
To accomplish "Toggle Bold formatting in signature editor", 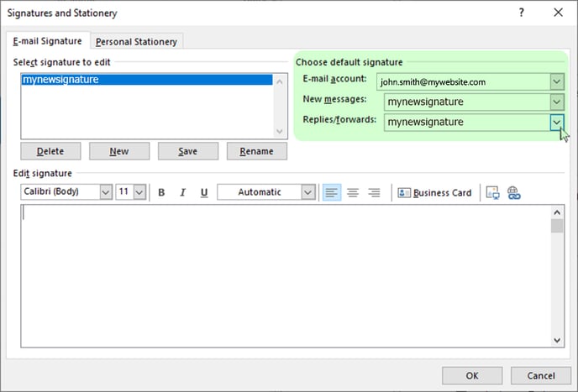I will 161,192.
